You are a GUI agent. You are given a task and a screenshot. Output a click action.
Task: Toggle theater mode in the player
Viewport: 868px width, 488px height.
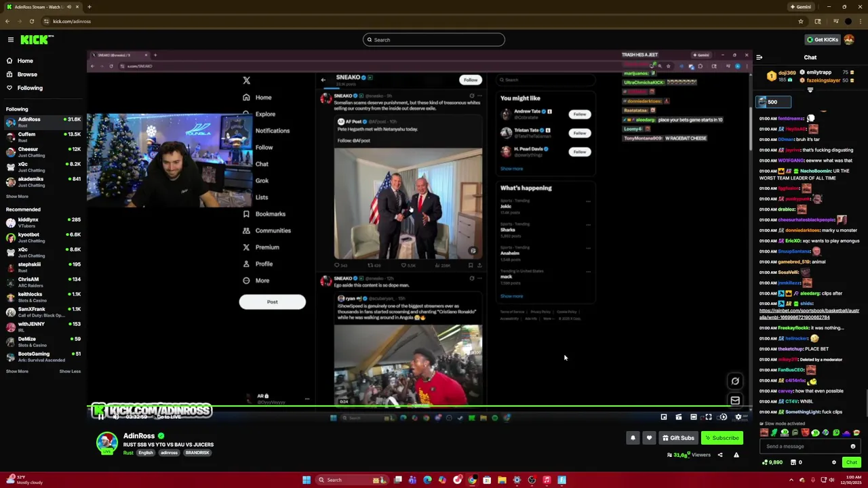(x=694, y=417)
